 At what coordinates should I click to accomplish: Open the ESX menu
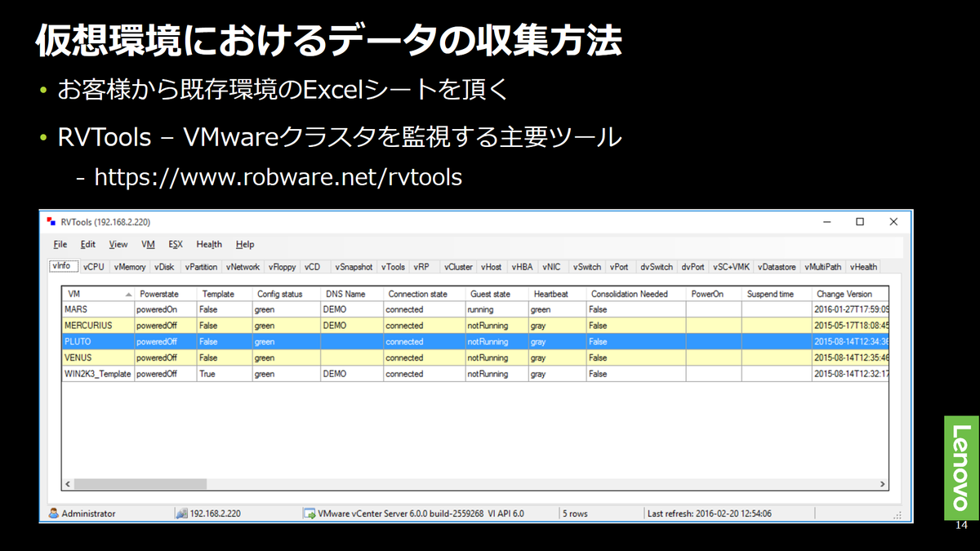coord(176,244)
